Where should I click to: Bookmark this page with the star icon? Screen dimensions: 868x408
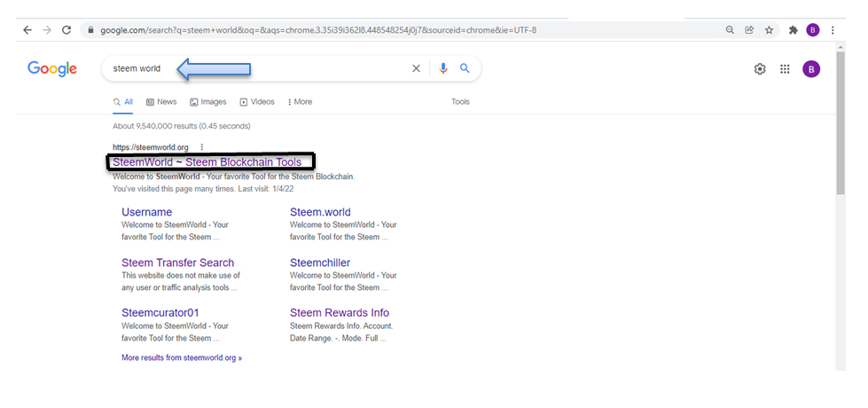point(769,30)
